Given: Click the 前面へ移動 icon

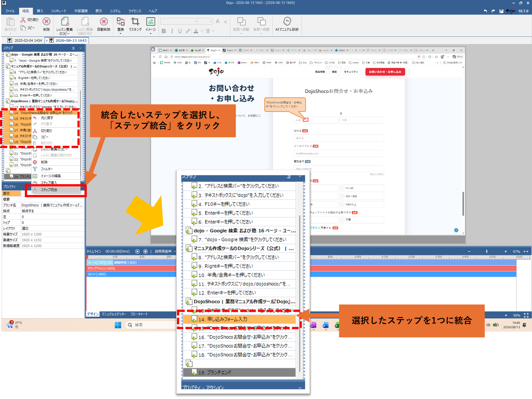Looking at the screenshot, I should [241, 21].
